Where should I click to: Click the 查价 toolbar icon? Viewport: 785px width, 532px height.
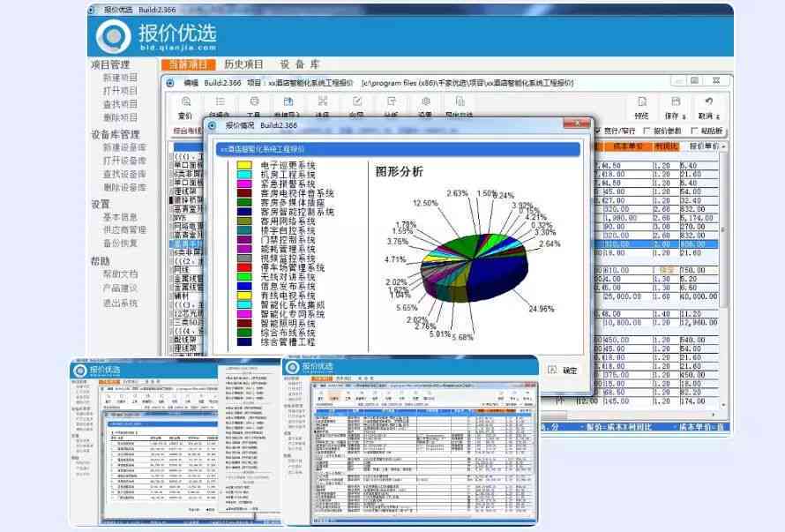pos(186,102)
